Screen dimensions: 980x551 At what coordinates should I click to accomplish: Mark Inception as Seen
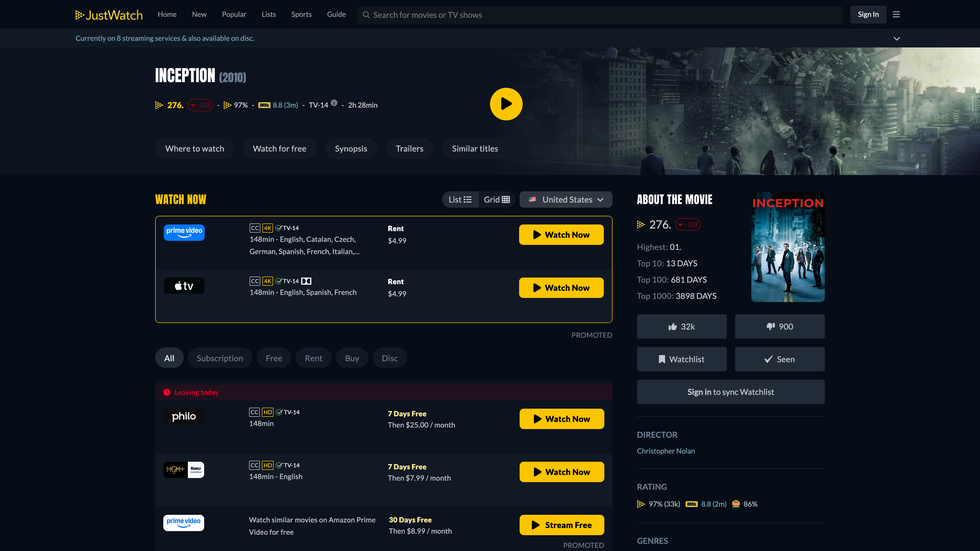(779, 359)
